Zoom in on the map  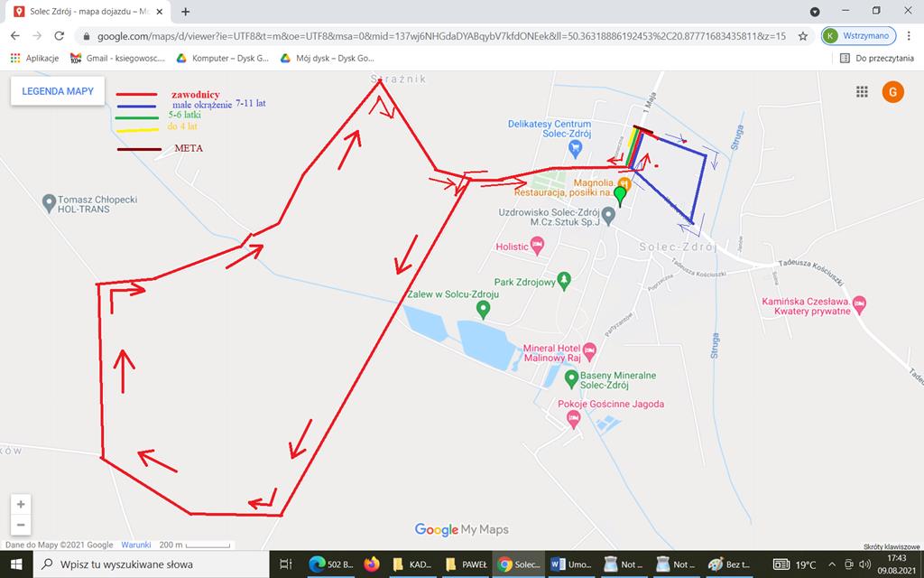(x=21, y=504)
